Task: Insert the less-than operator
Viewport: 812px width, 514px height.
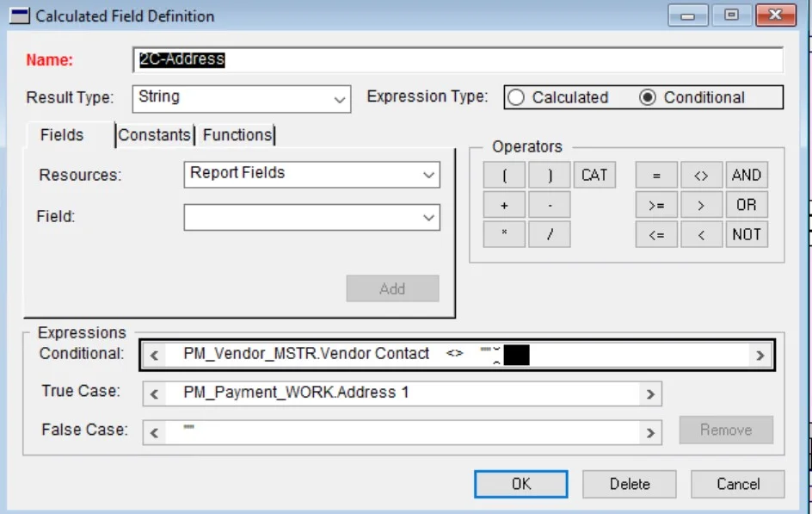Action: (x=701, y=235)
